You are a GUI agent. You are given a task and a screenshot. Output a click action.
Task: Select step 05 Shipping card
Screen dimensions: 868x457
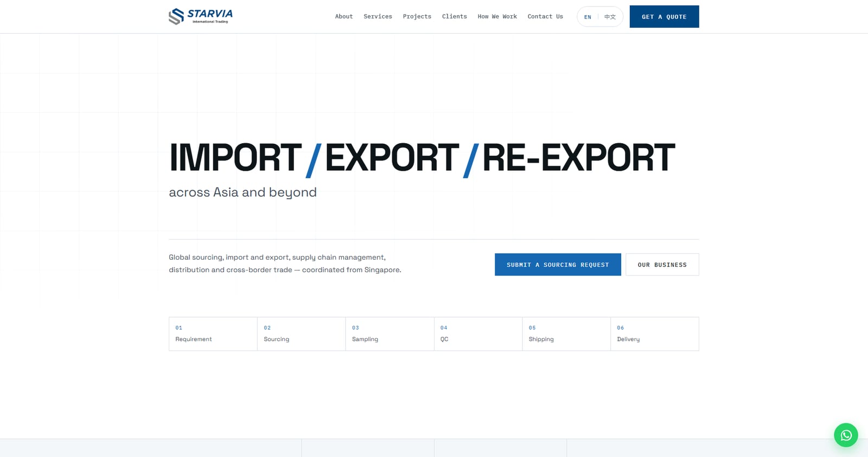click(566, 334)
